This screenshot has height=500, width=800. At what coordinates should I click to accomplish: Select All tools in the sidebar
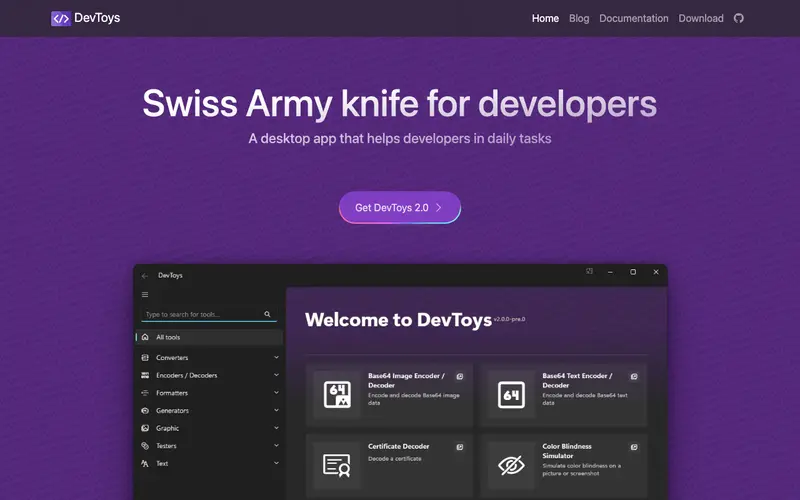pyautogui.click(x=209, y=337)
